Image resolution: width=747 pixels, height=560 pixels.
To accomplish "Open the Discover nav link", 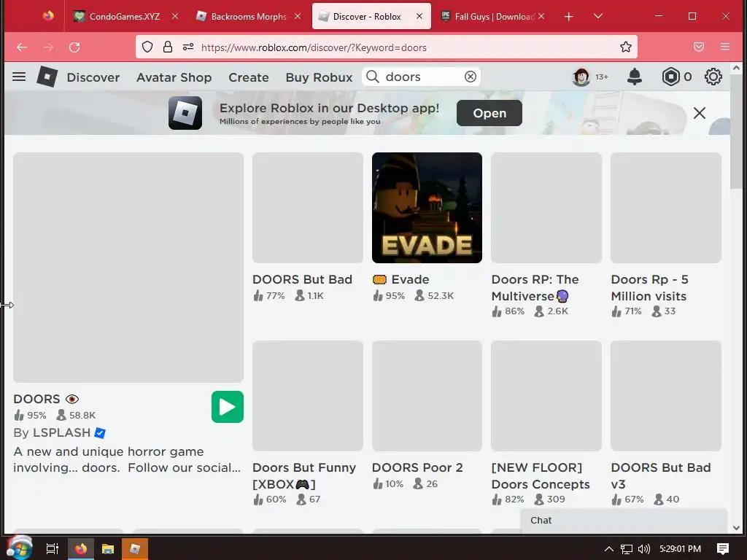I will (x=93, y=77).
